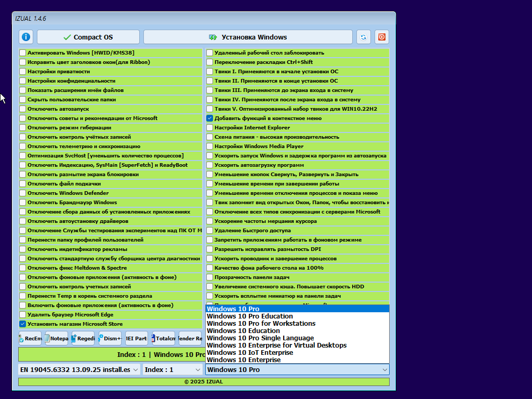Enable Ускорение частоты мерцания курсора
Viewport: 532px width, 399px height.
point(210,221)
